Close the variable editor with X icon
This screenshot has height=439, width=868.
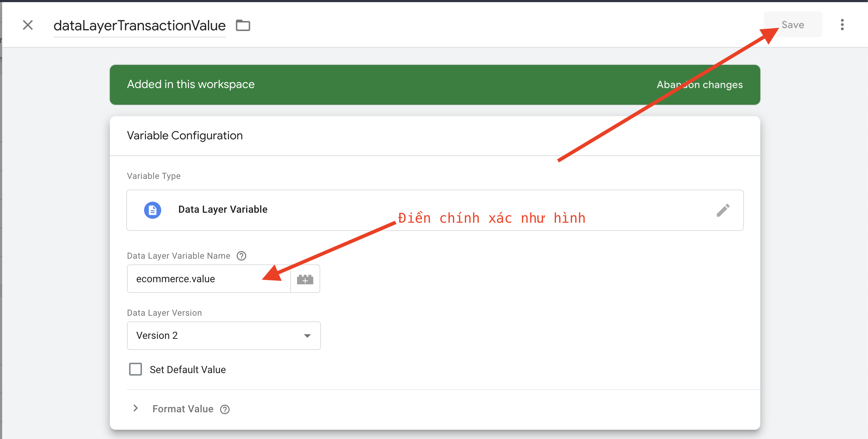tap(28, 25)
